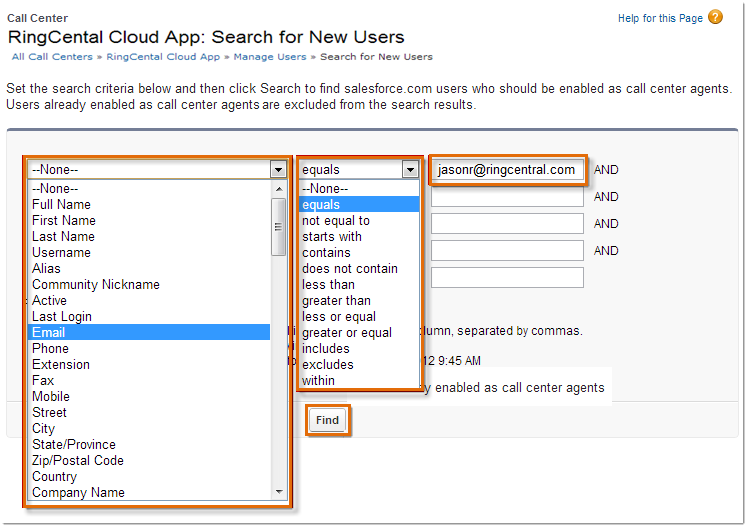Image resolution: width=748 pixels, height=528 pixels.
Task: Pick Mobile in the field list
Action: [x=149, y=397]
